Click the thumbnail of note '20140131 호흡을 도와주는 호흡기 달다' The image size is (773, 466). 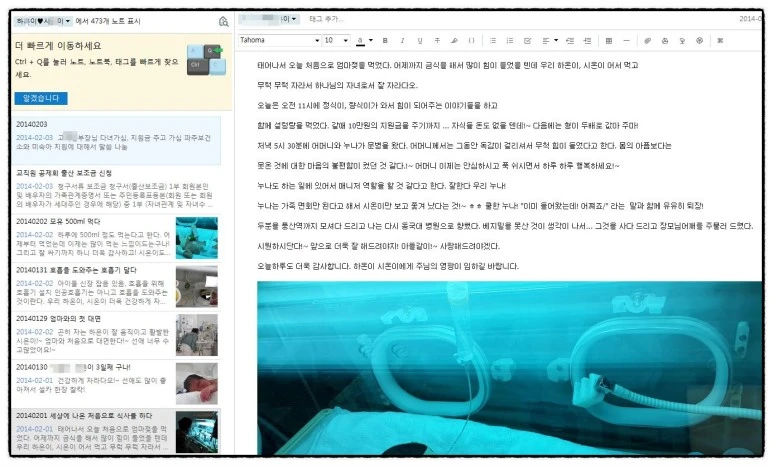(197, 287)
